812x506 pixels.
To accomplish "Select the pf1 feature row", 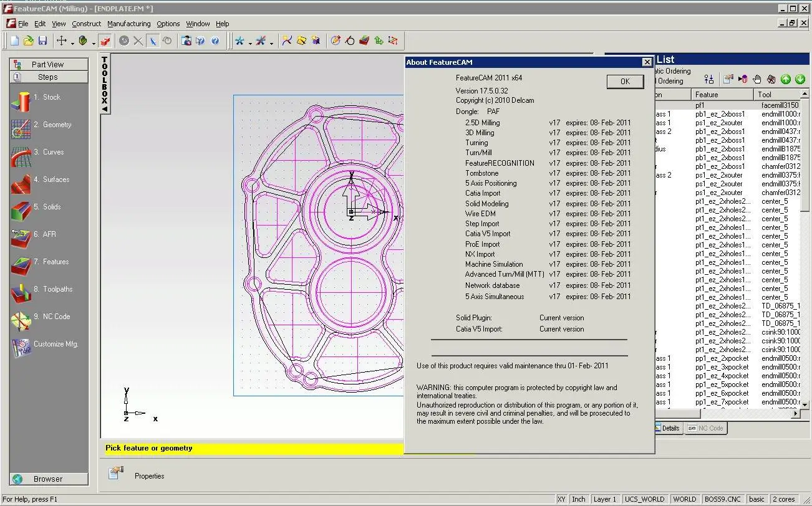I will 727,105.
